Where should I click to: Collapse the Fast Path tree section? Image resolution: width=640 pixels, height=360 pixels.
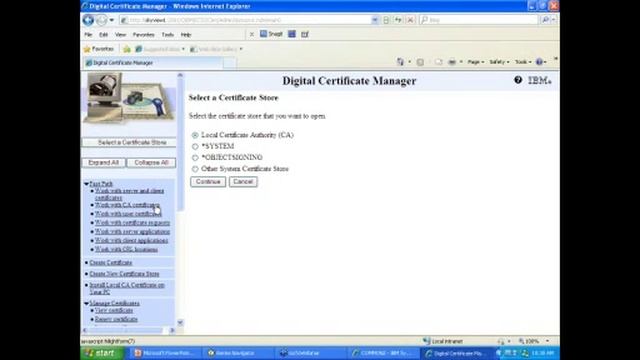[x=86, y=184]
